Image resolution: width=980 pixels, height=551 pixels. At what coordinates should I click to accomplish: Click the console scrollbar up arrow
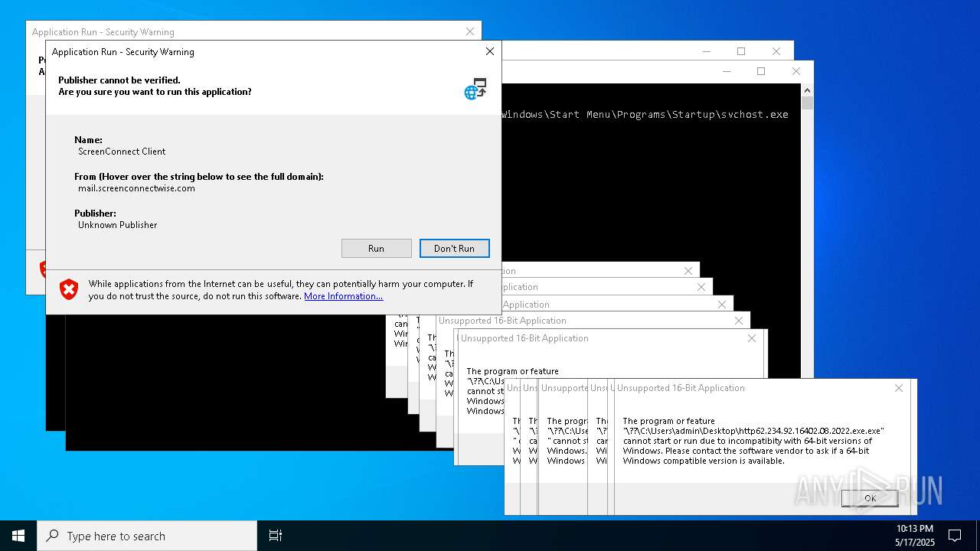point(807,90)
